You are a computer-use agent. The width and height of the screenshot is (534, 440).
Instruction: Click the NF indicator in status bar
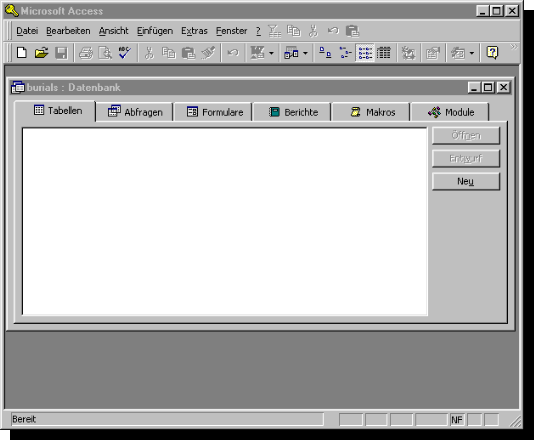point(457,420)
